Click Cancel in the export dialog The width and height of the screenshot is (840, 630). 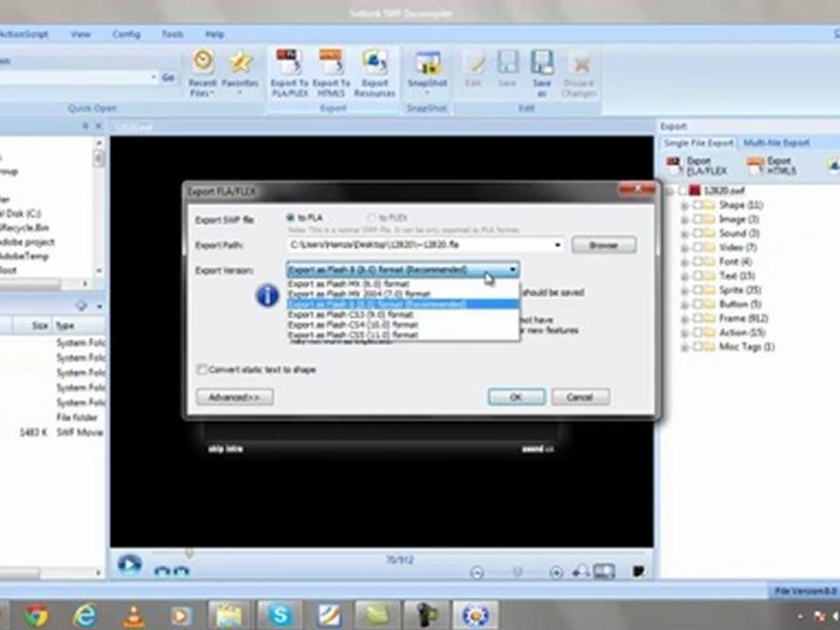(x=580, y=397)
